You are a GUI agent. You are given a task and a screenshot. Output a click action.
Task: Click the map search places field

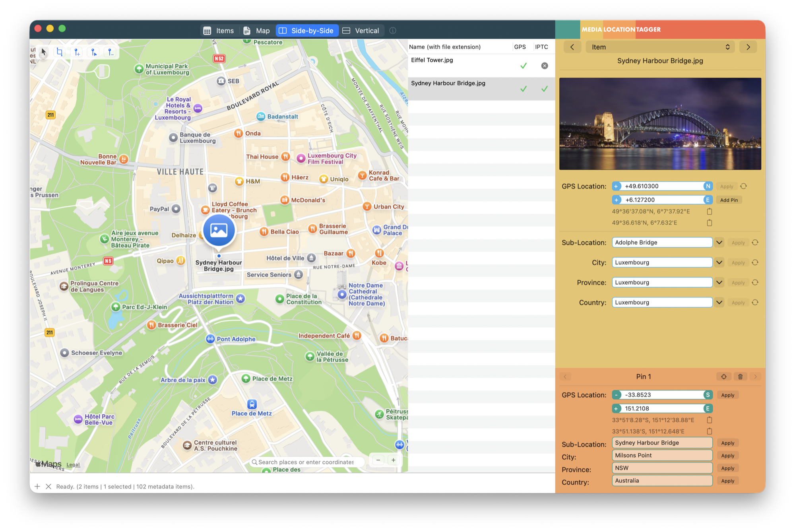tap(307, 462)
